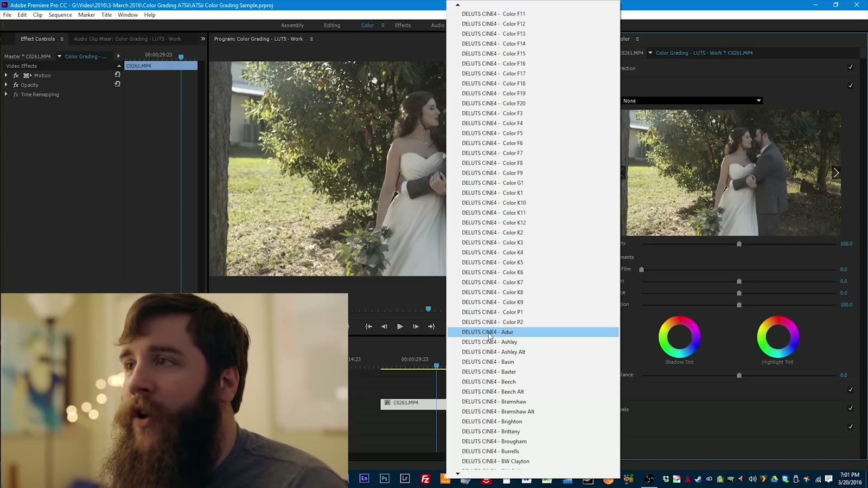This screenshot has height=488, width=868.
Task: Pick DELUTS CINE4 - Color F11
Action: [533, 14]
